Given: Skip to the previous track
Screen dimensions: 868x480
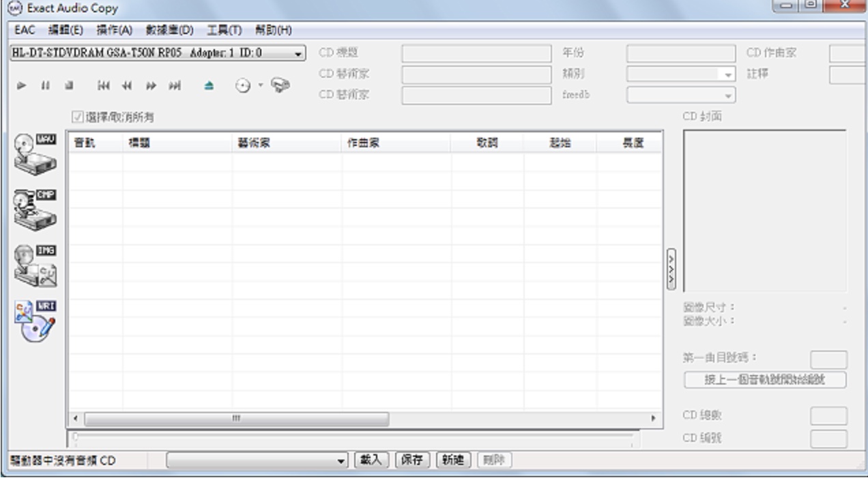Looking at the screenshot, I should click(103, 86).
